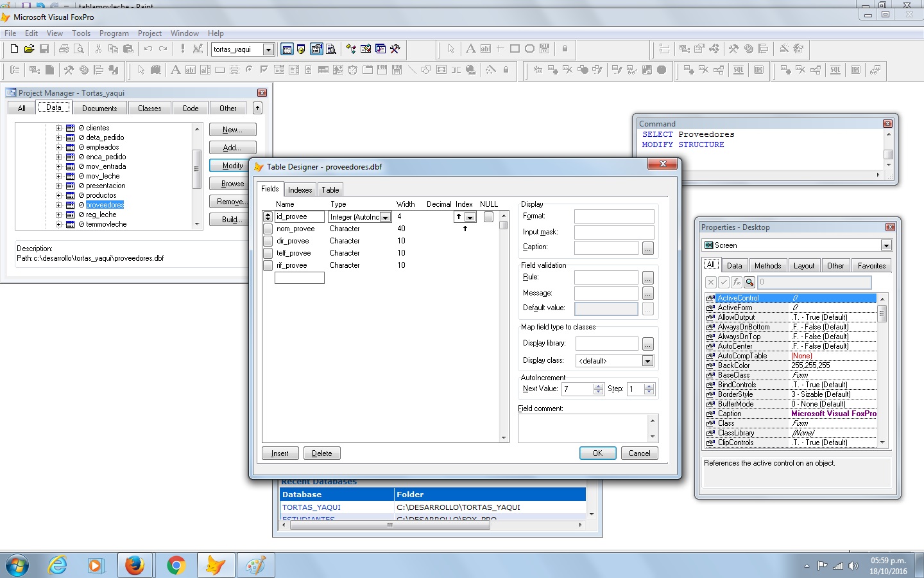Screen dimensions: 924x578
Task: Select the TORTAS_YAQUI recent database link
Action: pyautogui.click(x=311, y=507)
